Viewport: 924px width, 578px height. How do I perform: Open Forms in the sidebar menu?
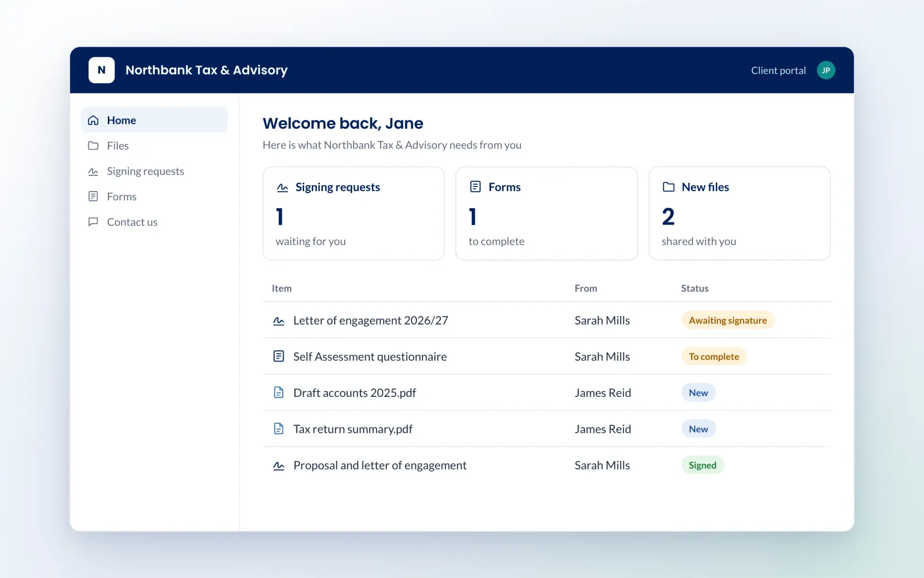click(154, 197)
